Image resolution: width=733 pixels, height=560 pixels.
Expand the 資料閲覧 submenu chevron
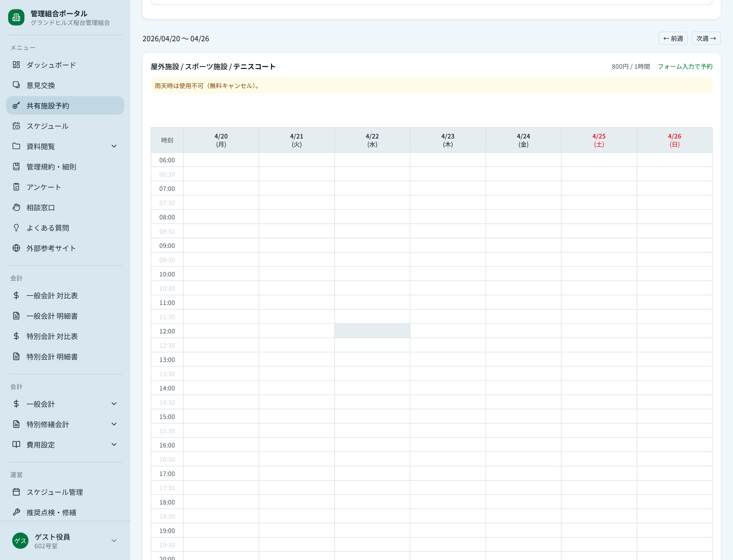114,146
